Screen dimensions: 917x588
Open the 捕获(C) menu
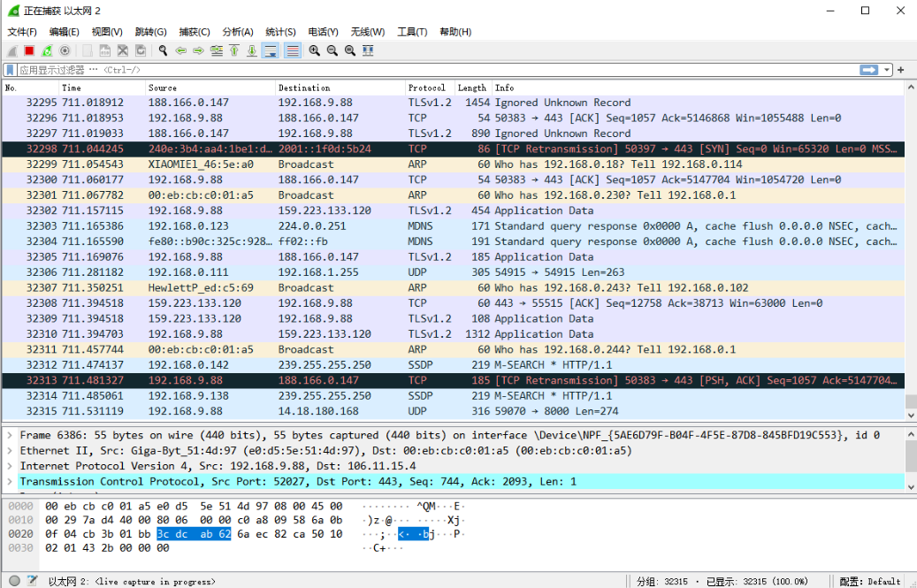195,32
